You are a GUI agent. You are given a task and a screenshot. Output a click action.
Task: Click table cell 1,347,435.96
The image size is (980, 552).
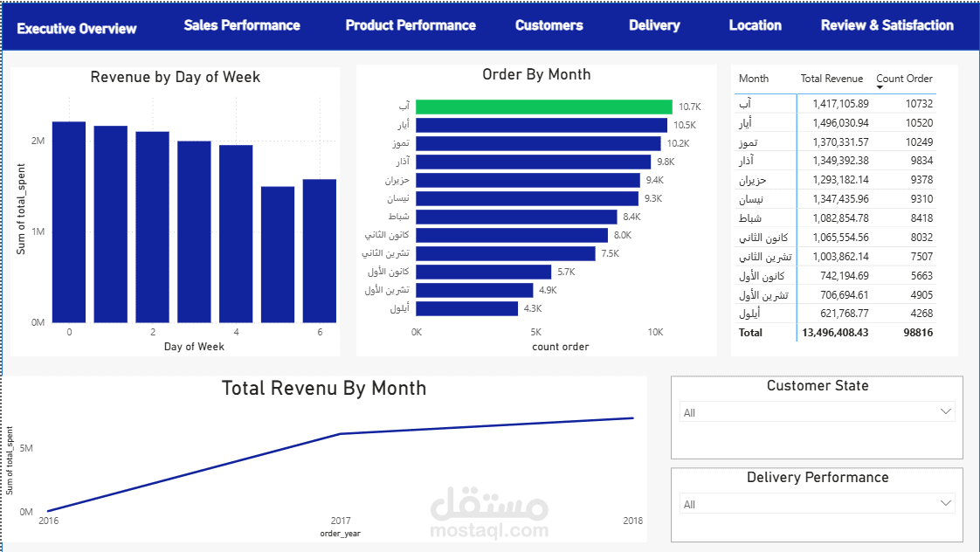pos(840,199)
